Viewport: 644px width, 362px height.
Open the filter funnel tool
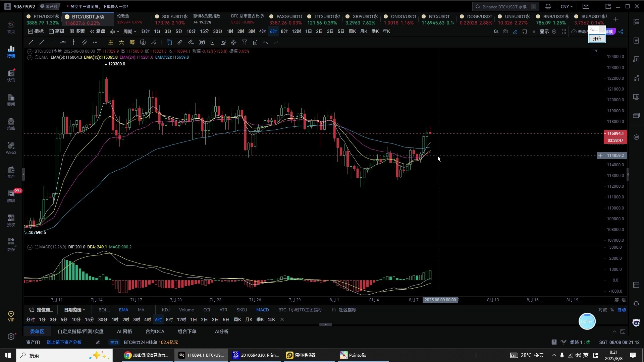coord(245,42)
